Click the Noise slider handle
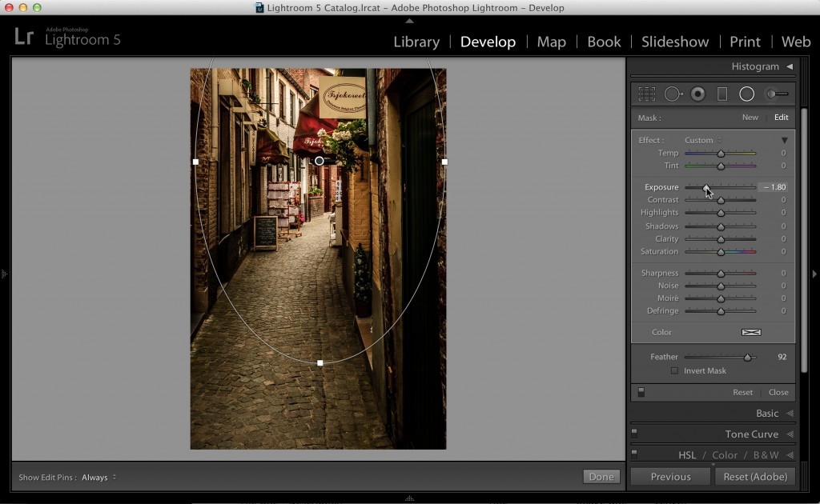820x504 pixels. click(x=721, y=286)
